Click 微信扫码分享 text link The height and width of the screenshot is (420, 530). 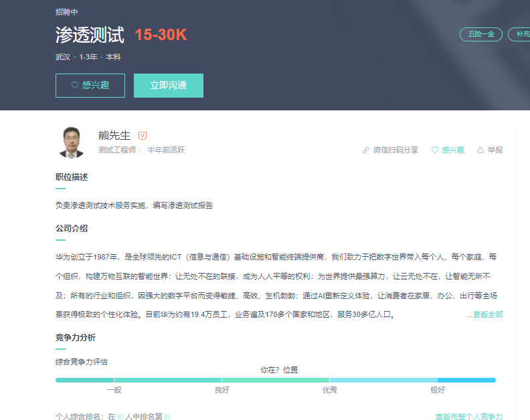tap(395, 150)
